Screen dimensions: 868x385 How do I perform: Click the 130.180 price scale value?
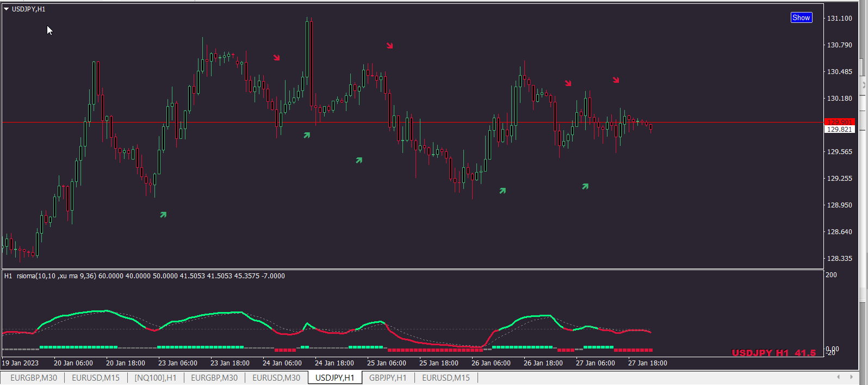click(839, 98)
